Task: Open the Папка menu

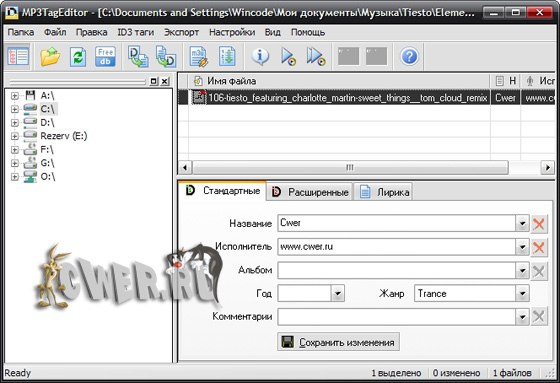Action: [21, 33]
